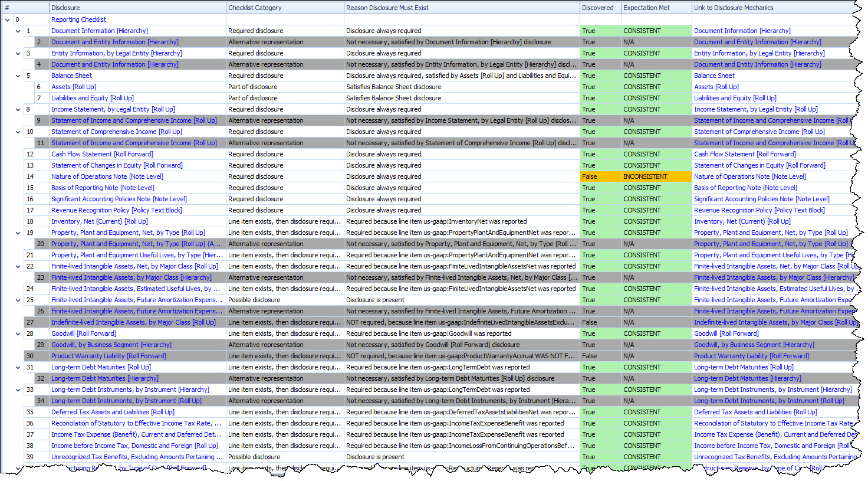Open Product Warranty Liability in Disclosure column

pyautogui.click(x=108, y=356)
